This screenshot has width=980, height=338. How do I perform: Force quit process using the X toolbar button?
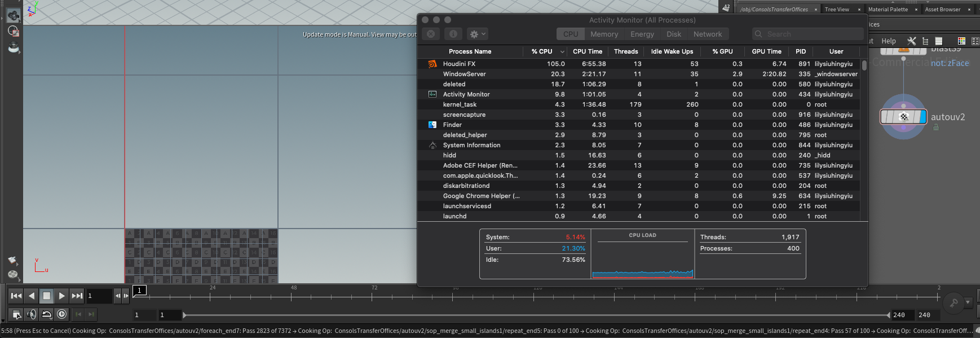tap(431, 34)
